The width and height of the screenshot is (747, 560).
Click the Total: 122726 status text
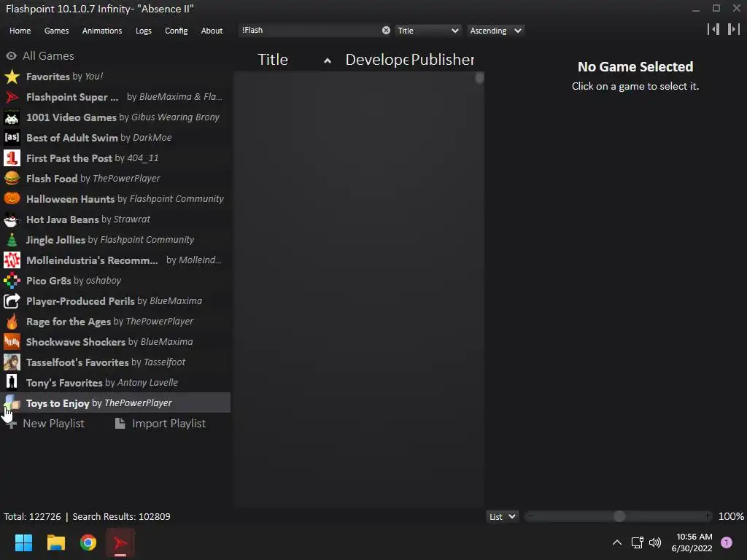[x=32, y=517]
